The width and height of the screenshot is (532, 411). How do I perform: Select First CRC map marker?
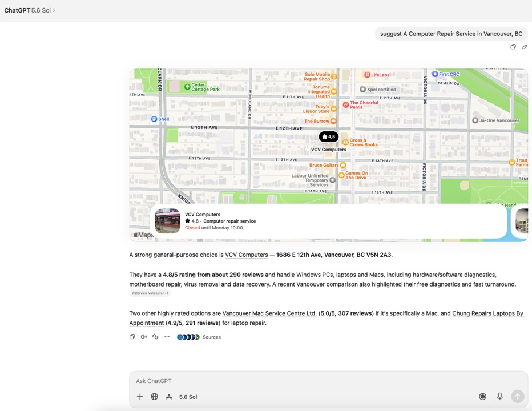[x=435, y=74]
